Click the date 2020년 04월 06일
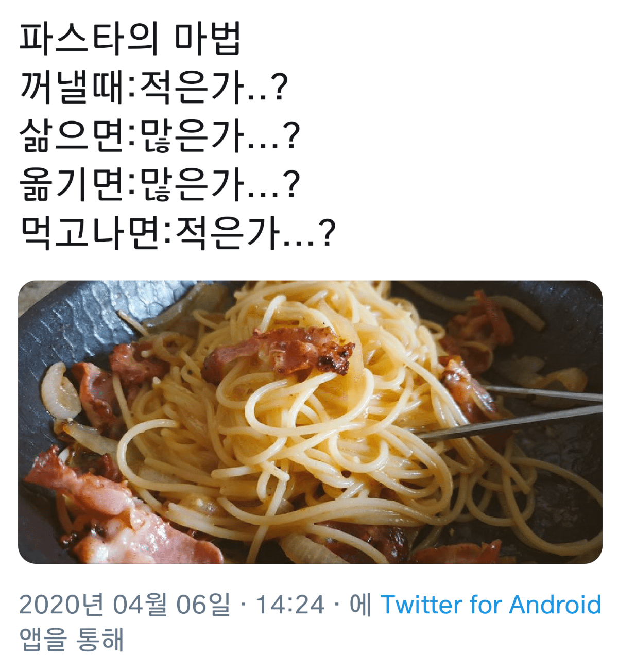This screenshot has height=672, width=618. (125, 605)
